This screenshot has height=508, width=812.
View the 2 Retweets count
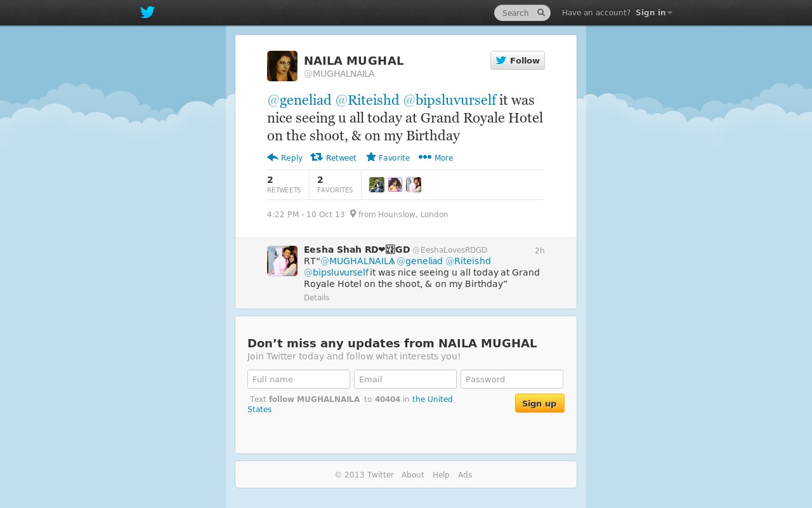coord(284,184)
